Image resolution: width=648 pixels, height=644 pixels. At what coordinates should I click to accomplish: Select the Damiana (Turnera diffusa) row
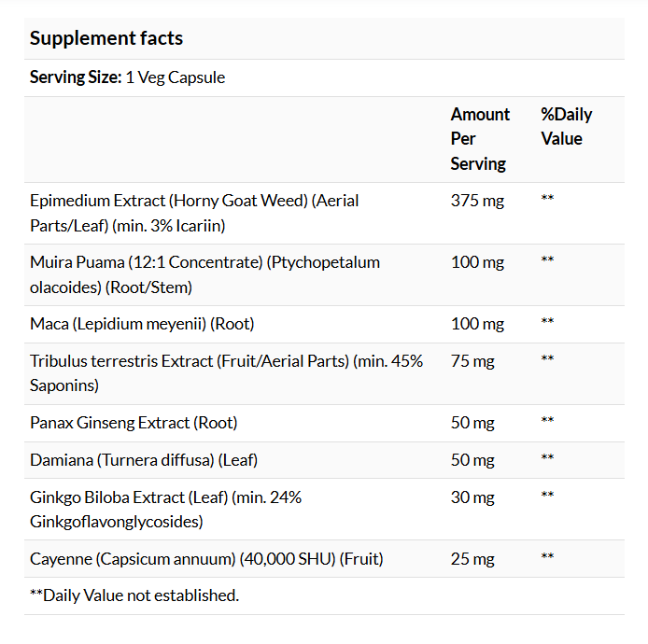[x=324, y=460]
